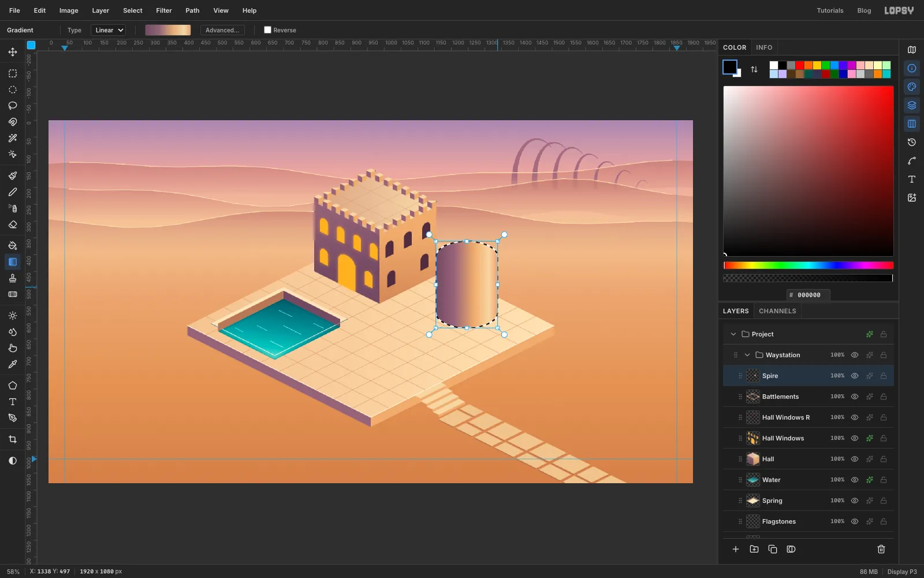Image resolution: width=924 pixels, height=578 pixels.
Task: Select the Clone Stamp tool
Action: (13, 278)
